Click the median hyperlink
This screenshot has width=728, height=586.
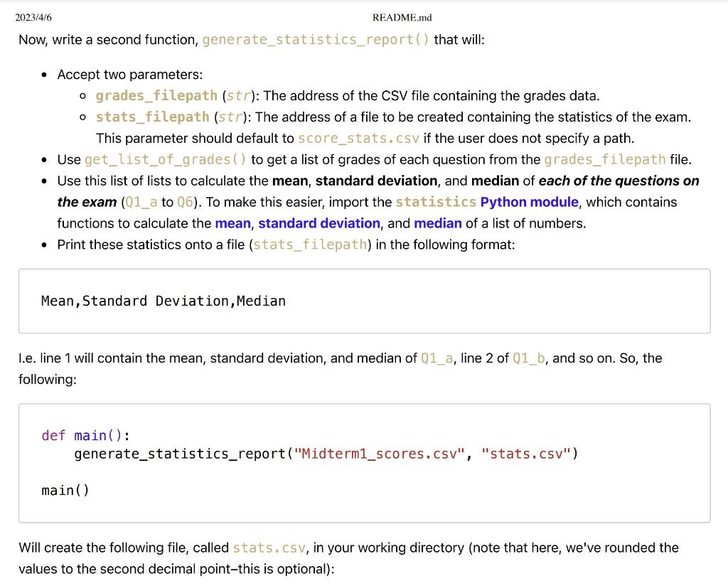(438, 223)
